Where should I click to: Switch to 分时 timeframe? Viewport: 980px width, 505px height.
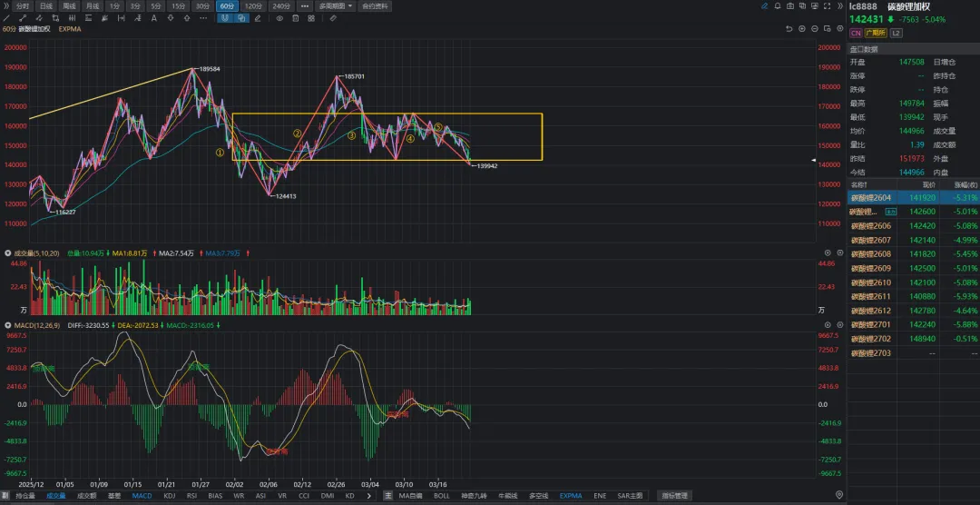(23, 6)
